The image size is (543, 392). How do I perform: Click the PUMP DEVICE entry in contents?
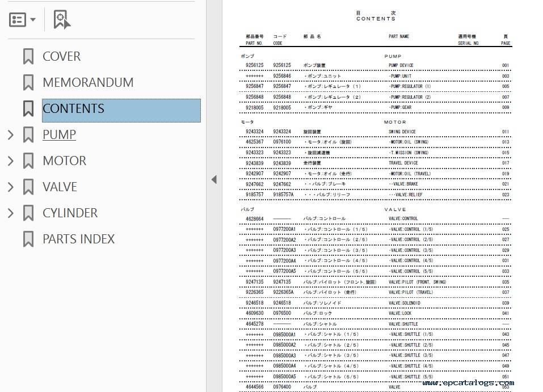tap(401, 65)
